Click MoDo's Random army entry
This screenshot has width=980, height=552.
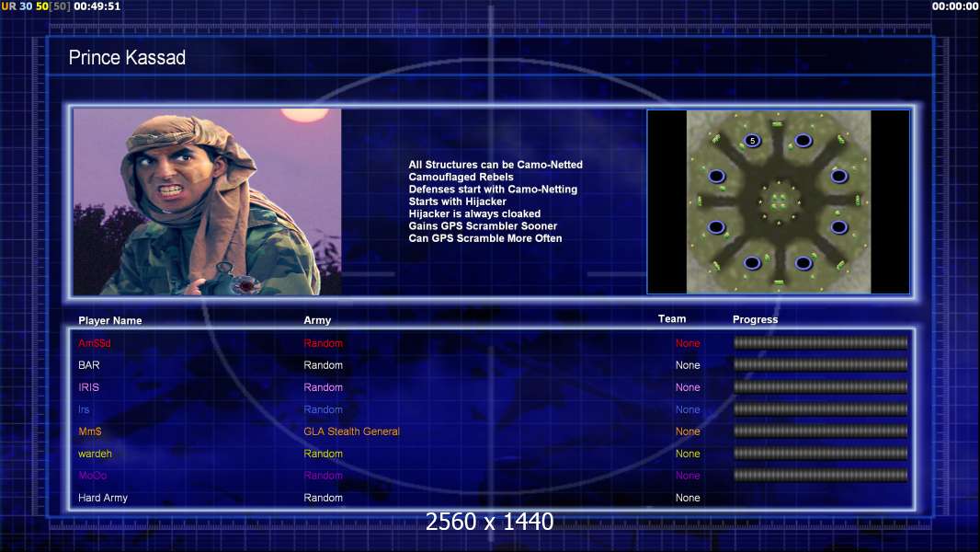tap(323, 476)
